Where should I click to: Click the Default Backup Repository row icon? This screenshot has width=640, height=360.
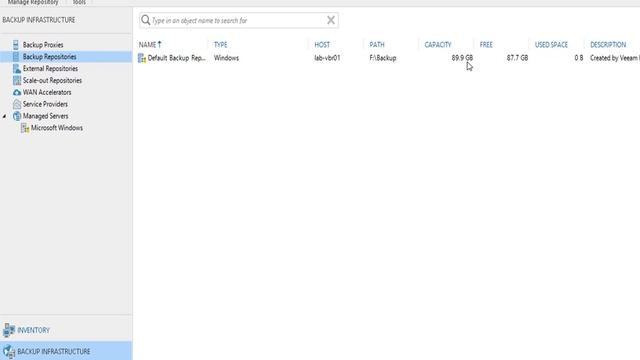click(x=142, y=58)
